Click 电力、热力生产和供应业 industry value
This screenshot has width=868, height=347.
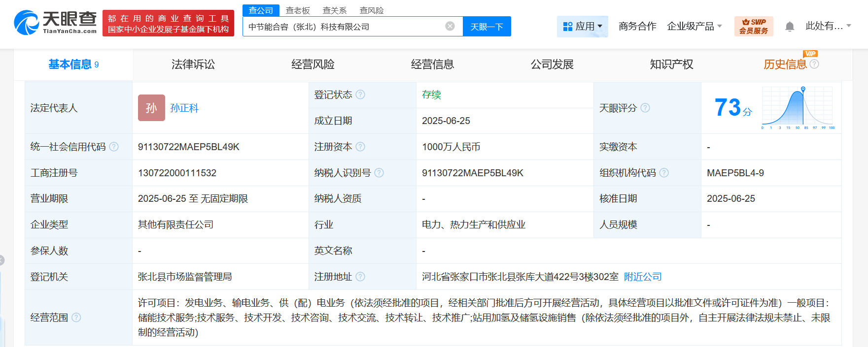tap(474, 224)
